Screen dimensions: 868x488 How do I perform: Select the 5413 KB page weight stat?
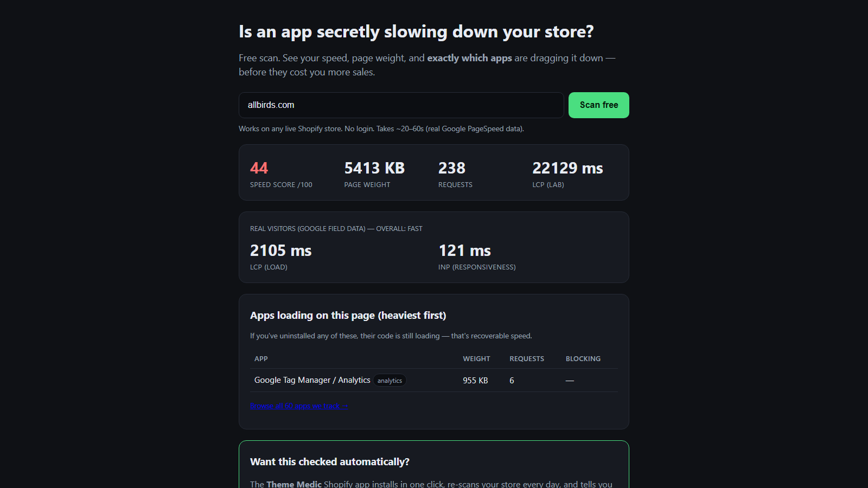(x=374, y=168)
